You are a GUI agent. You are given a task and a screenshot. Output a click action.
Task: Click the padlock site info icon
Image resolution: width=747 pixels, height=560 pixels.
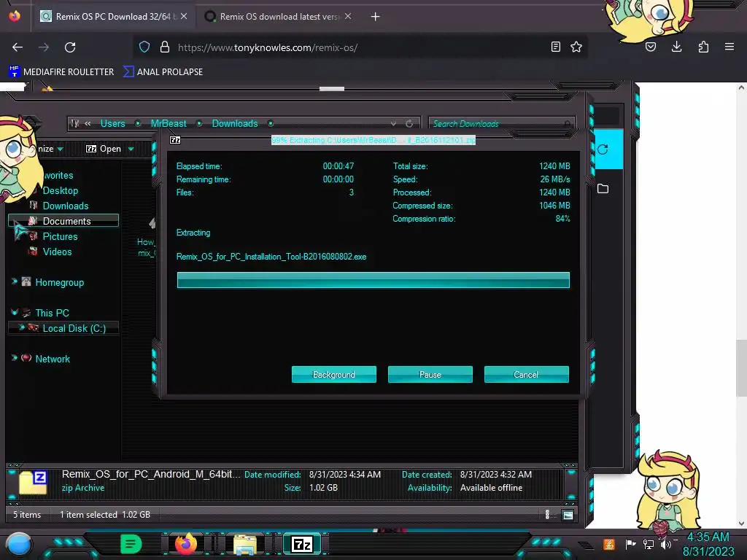point(165,47)
